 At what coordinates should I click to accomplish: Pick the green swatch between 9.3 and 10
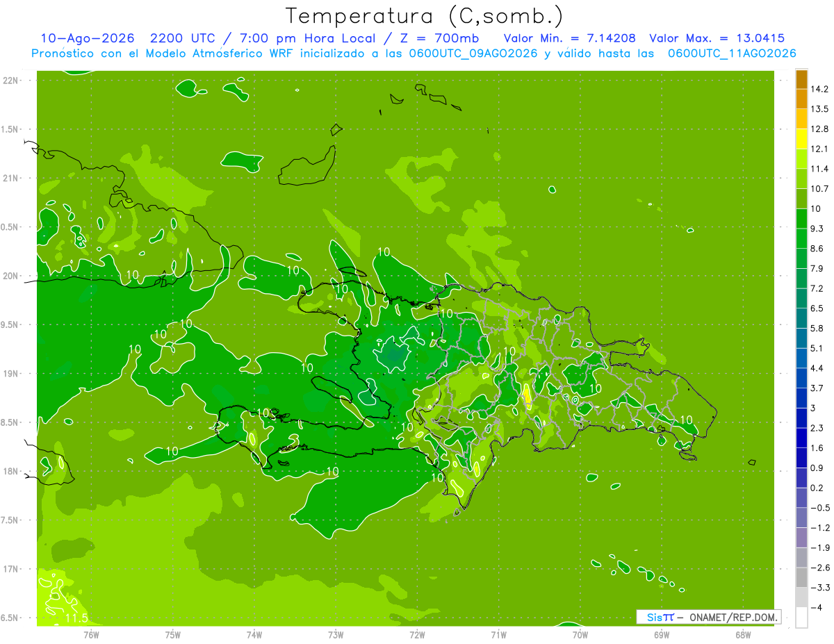point(801,218)
